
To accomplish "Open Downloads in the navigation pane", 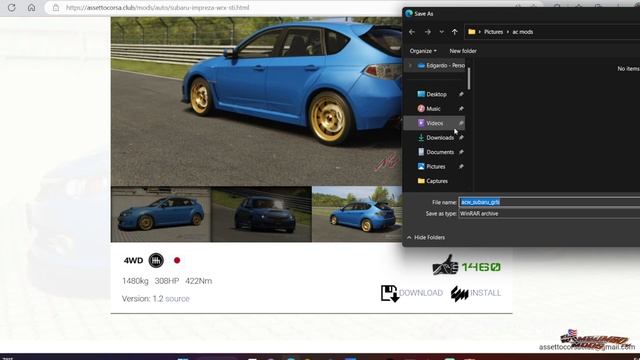I will (440, 138).
